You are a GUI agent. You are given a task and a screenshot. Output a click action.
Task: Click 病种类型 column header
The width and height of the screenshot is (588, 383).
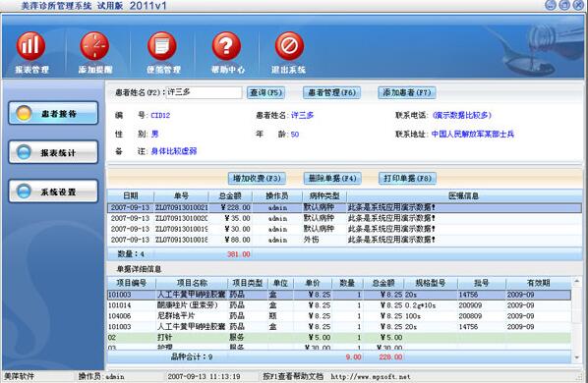[x=324, y=195]
